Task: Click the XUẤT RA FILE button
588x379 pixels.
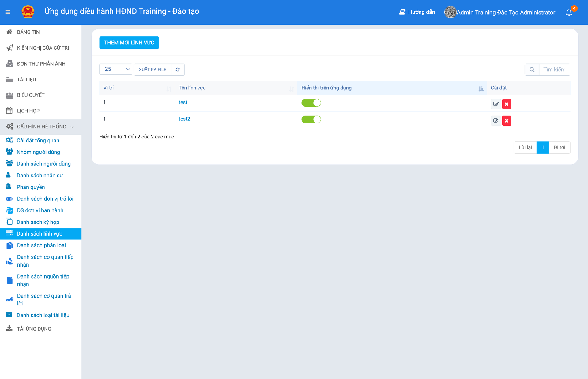Action: (153, 70)
